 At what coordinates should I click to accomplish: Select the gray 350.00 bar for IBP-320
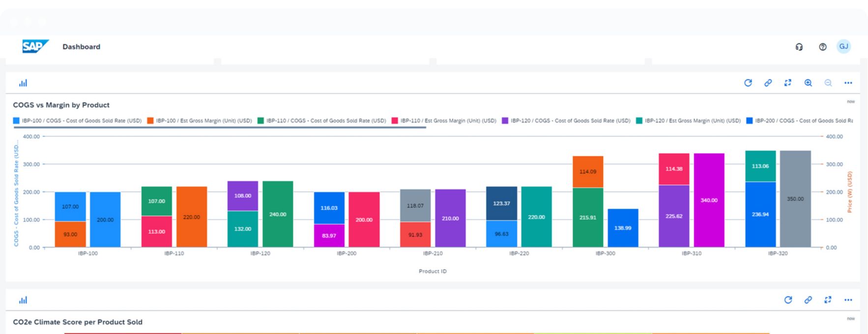795,199
